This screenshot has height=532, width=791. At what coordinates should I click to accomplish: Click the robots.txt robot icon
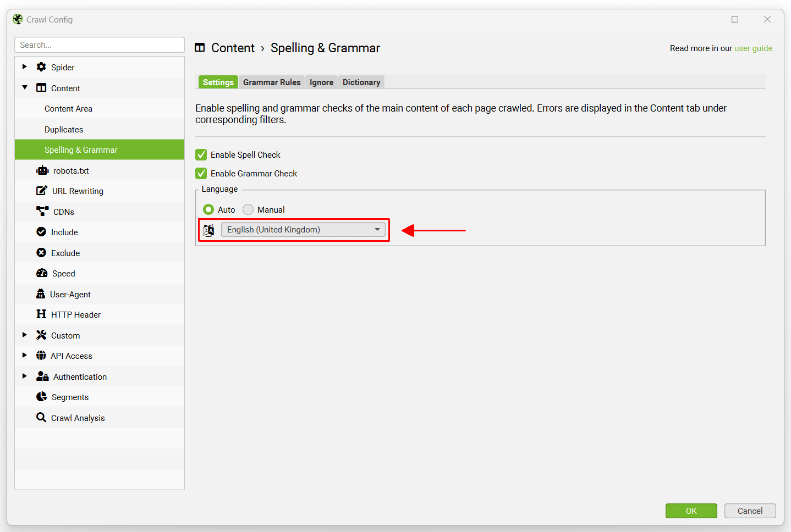pyautogui.click(x=43, y=170)
